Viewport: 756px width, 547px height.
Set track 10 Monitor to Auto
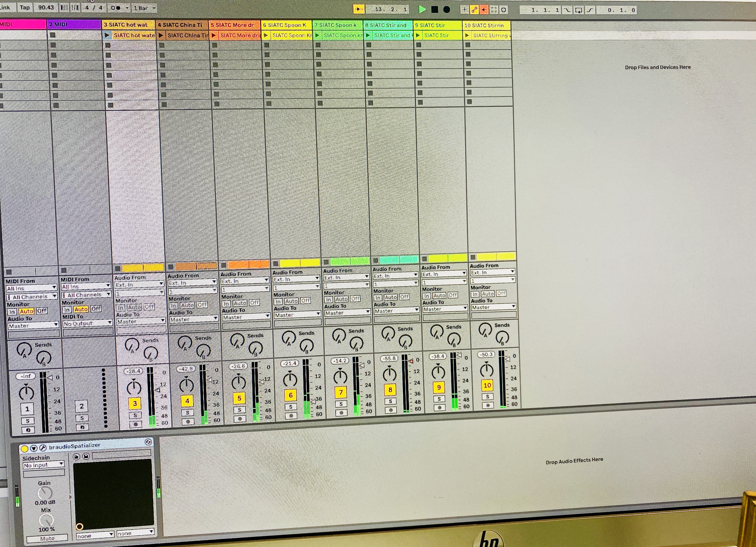[488, 294]
